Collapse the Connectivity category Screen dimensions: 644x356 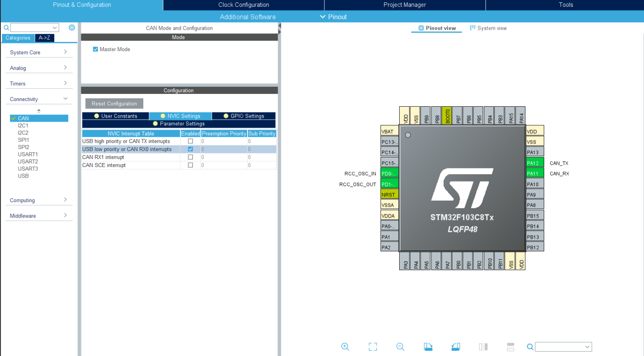[39, 99]
